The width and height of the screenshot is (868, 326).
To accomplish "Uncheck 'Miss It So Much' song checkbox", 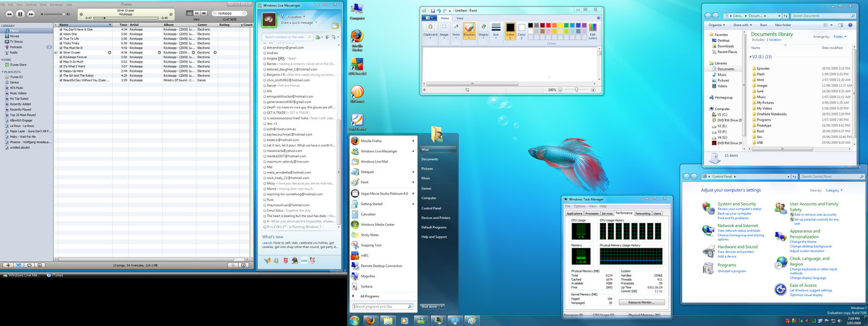I will [x=61, y=62].
